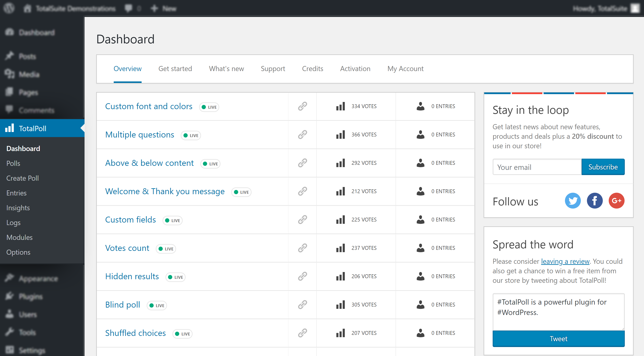Copy link icon for Custom font and colors
The height and width of the screenshot is (356, 644).
point(302,106)
